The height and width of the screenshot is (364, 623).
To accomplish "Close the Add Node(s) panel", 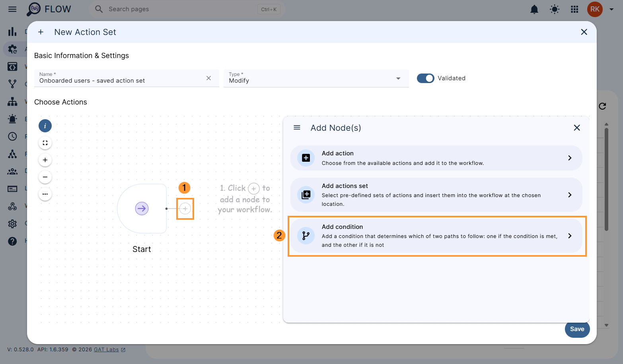I will coord(577,128).
